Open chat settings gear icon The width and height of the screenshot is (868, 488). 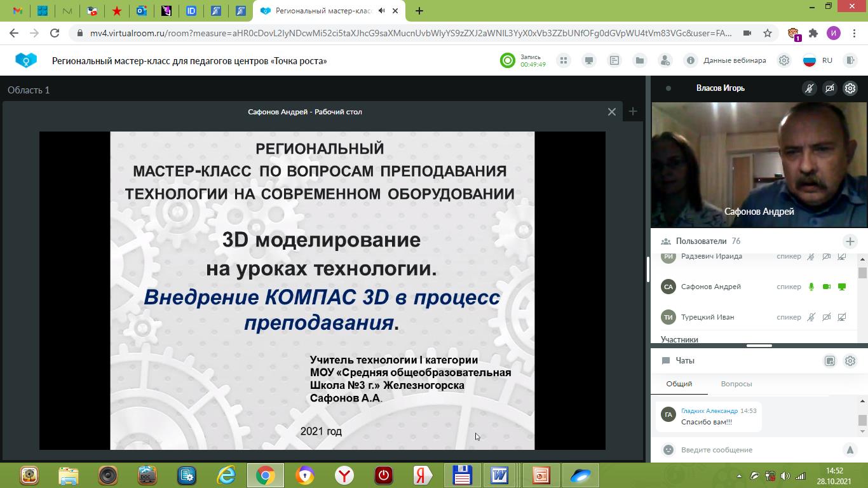point(850,361)
